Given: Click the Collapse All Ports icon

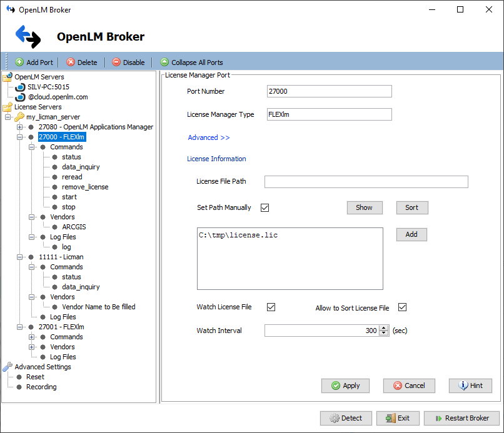Looking at the screenshot, I should coord(164,62).
